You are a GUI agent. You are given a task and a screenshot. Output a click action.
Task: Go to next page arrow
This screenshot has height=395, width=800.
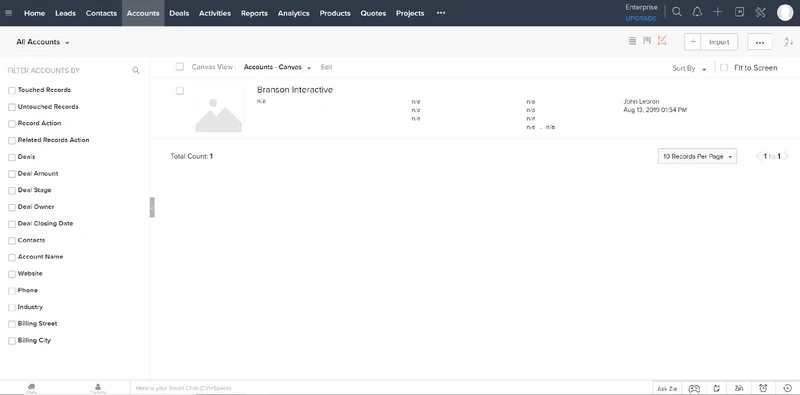click(786, 156)
